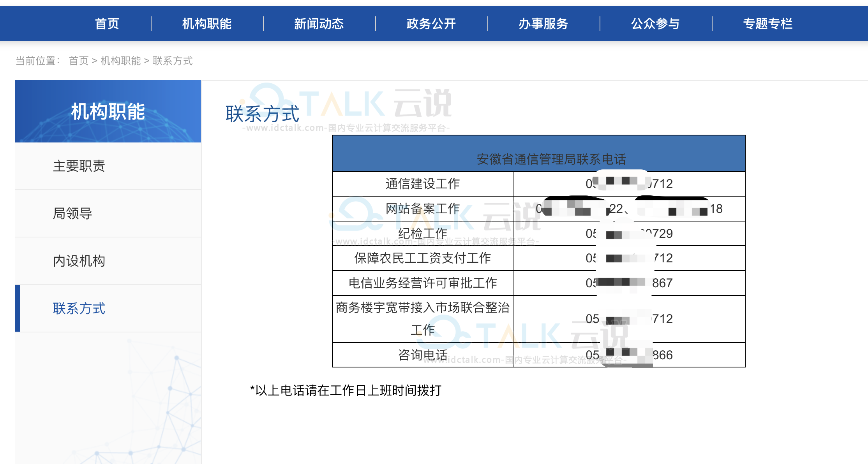Click the 当前位置 breadcrumb label

pos(38,61)
